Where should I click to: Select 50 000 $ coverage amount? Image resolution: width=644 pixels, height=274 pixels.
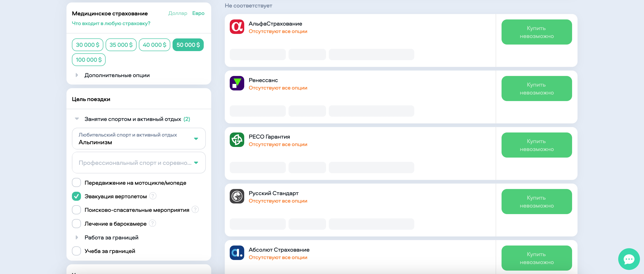click(188, 45)
